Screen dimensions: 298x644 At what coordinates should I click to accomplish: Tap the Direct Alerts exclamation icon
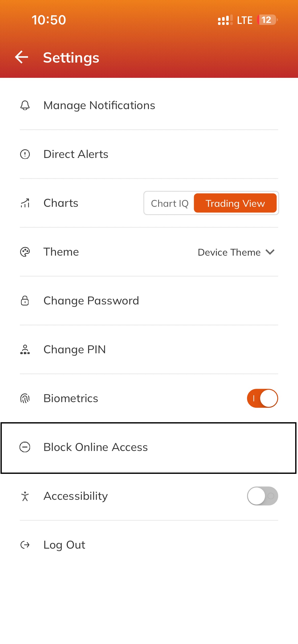pos(25,154)
